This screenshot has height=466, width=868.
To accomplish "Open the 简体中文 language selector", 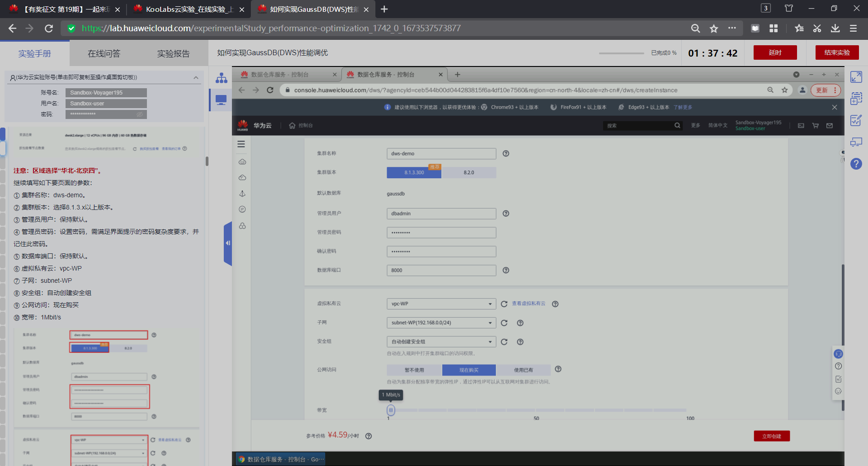I will [718, 125].
